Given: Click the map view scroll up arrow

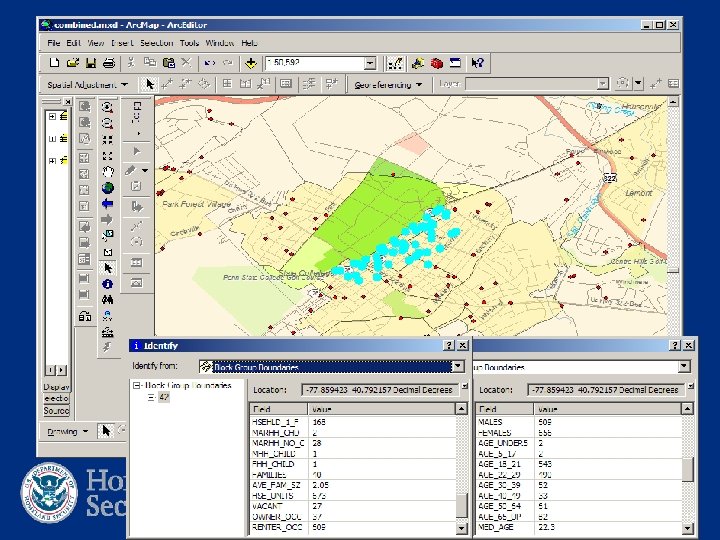Looking at the screenshot, I should (x=673, y=102).
